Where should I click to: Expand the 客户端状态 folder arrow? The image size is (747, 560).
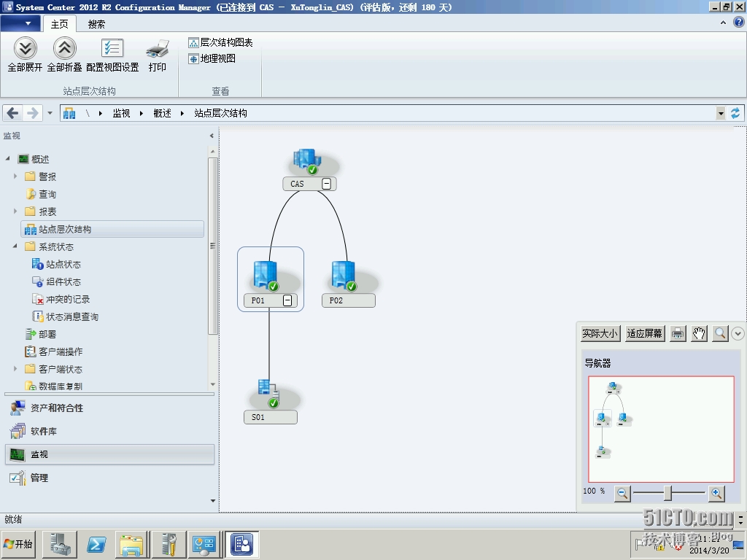(x=15, y=368)
